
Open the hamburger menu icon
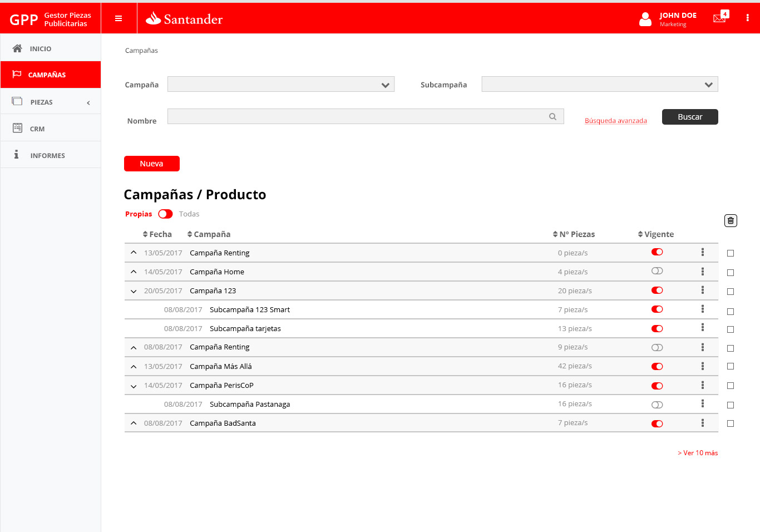coord(119,18)
